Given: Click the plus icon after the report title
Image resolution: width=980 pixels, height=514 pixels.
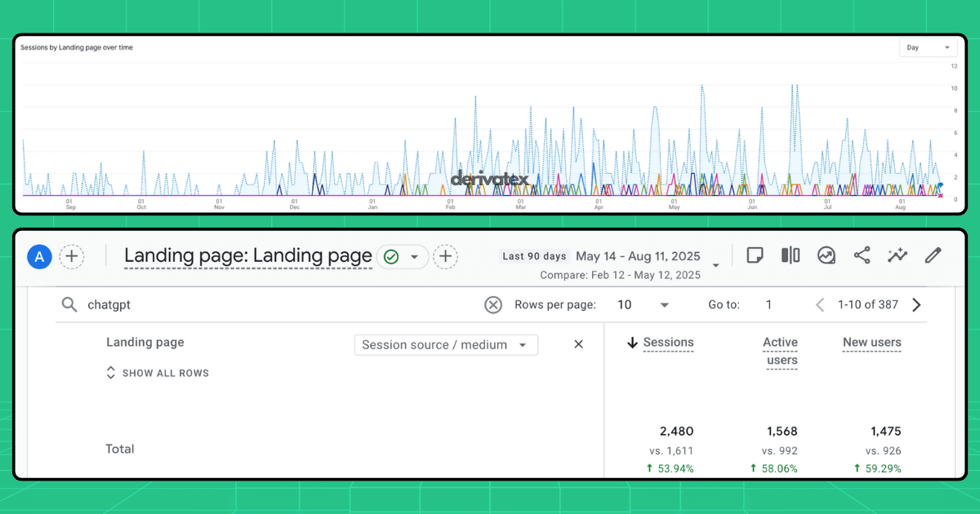Looking at the screenshot, I should [445, 256].
